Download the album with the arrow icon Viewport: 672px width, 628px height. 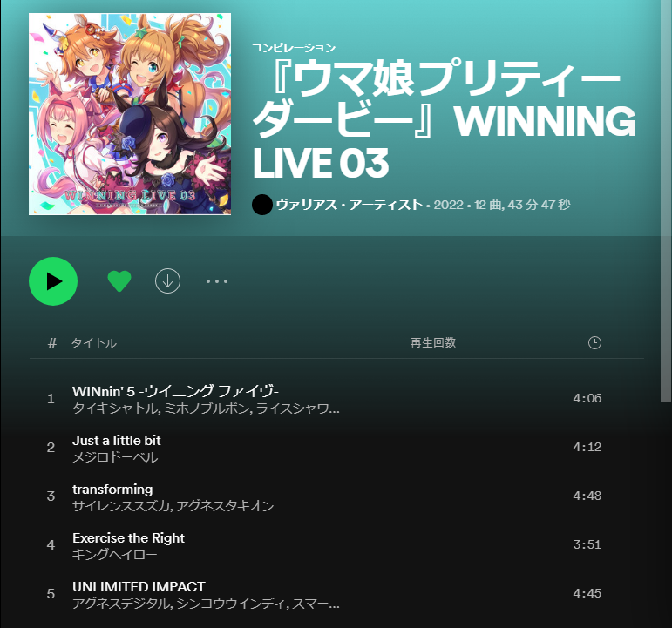167,281
